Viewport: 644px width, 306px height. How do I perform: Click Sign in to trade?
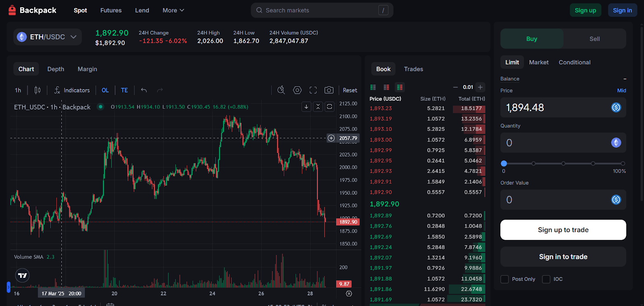click(563, 257)
